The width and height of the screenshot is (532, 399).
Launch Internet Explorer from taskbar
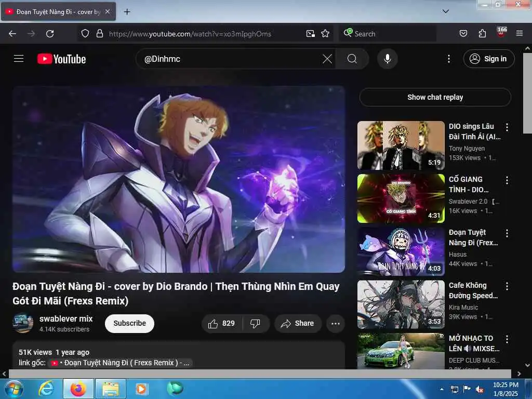click(x=46, y=389)
